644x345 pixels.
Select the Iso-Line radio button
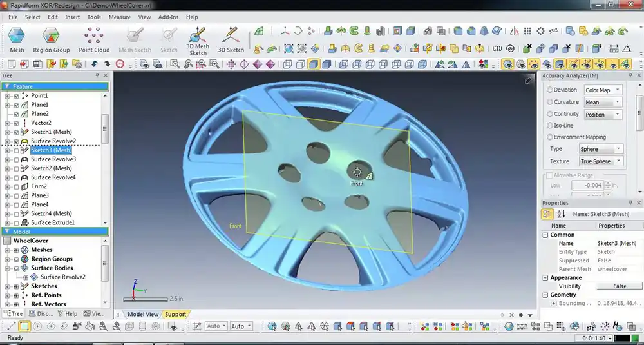click(549, 125)
